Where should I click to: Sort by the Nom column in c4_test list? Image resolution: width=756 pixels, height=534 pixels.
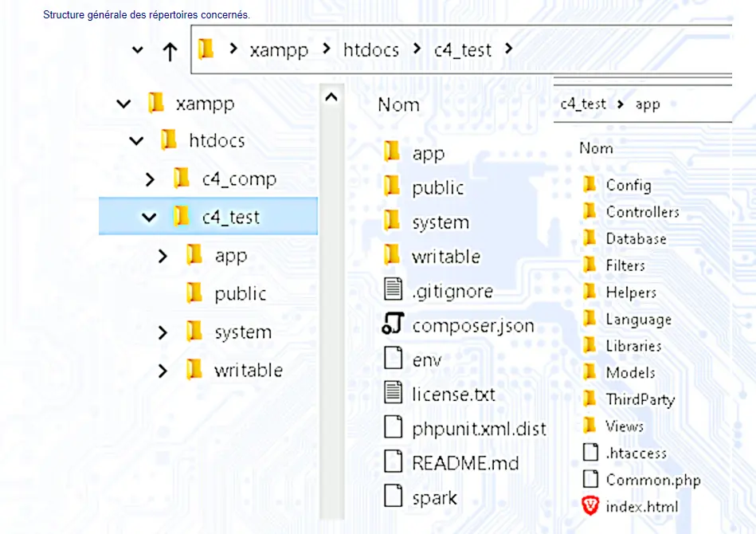click(x=399, y=104)
